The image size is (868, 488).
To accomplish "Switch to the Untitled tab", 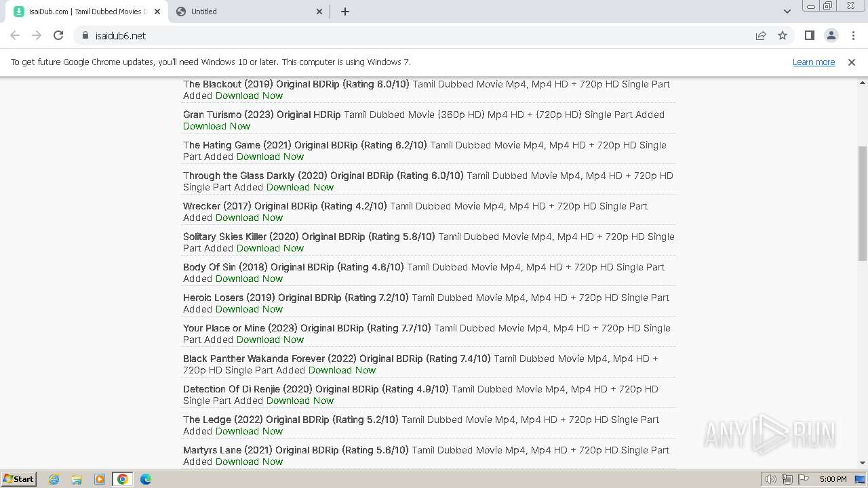I will click(249, 12).
